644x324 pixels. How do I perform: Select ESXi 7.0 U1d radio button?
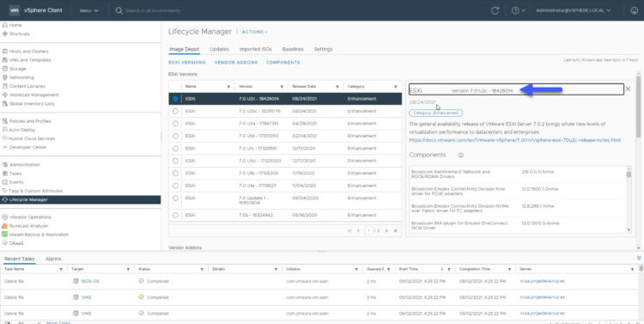coord(175,136)
